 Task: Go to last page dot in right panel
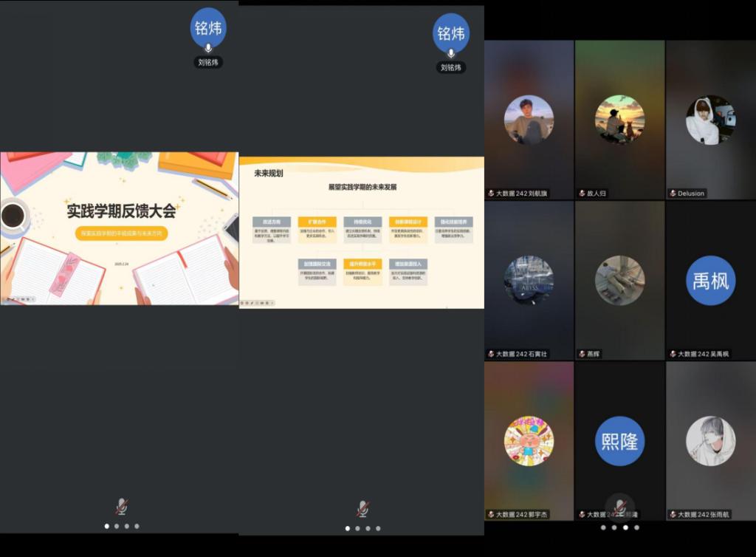pos(636,527)
